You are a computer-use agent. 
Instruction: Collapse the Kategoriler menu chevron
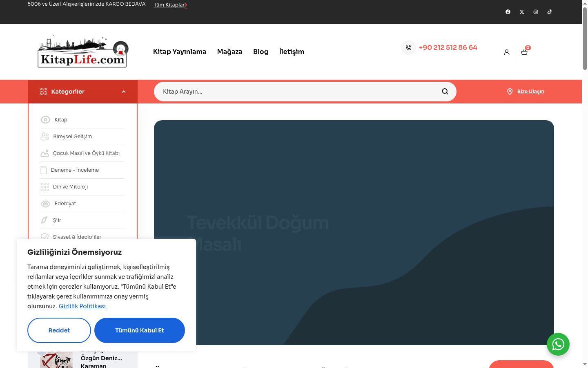point(124,92)
